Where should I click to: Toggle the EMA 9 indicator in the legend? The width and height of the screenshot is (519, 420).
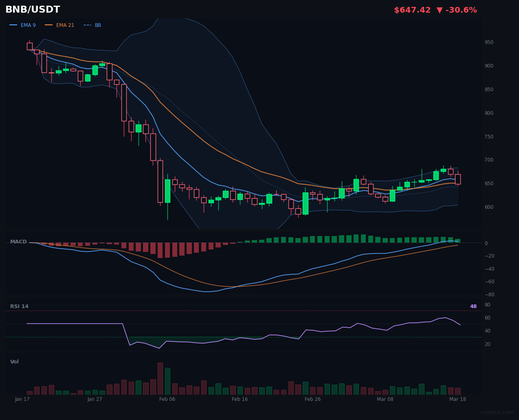click(28, 25)
